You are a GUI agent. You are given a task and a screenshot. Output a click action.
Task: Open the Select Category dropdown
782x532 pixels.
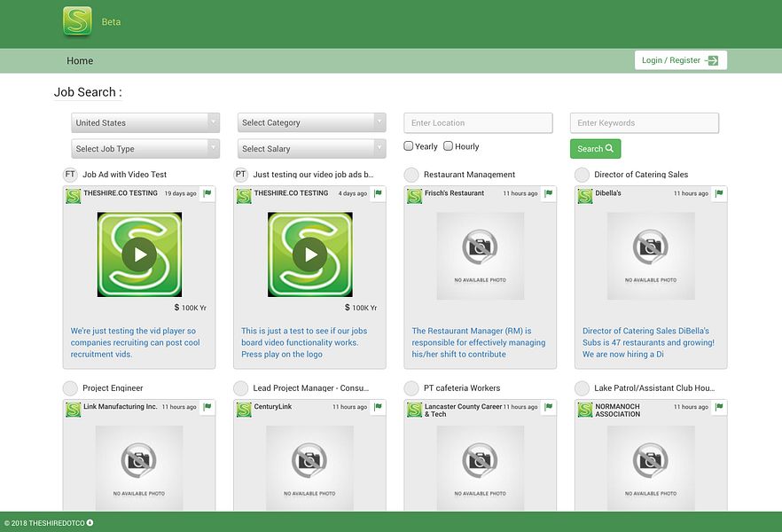pos(312,122)
